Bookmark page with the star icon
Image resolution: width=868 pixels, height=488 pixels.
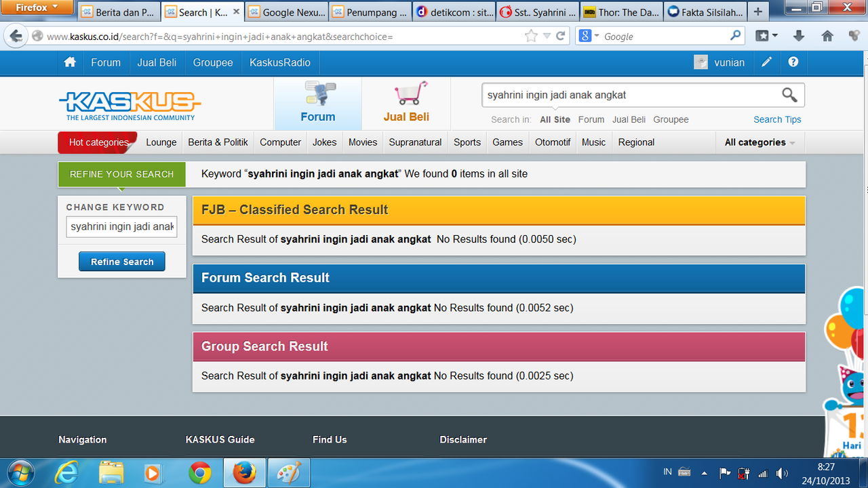[531, 37]
